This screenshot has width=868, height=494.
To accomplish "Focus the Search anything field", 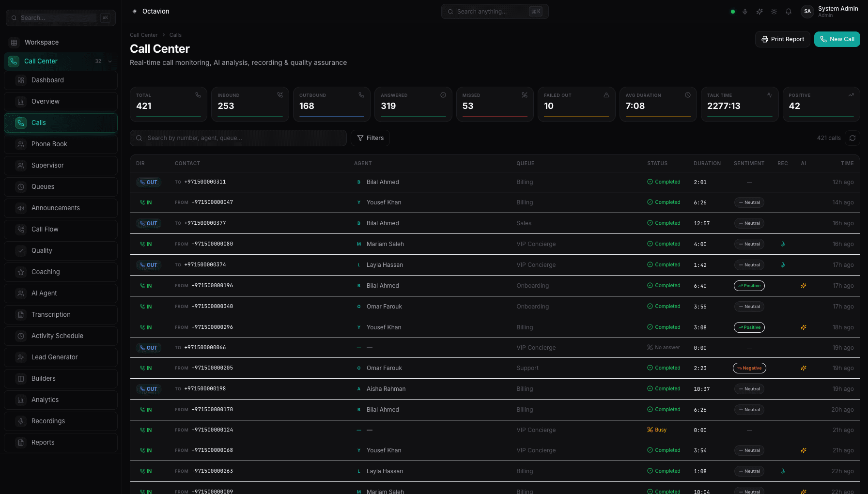I will tap(495, 12).
